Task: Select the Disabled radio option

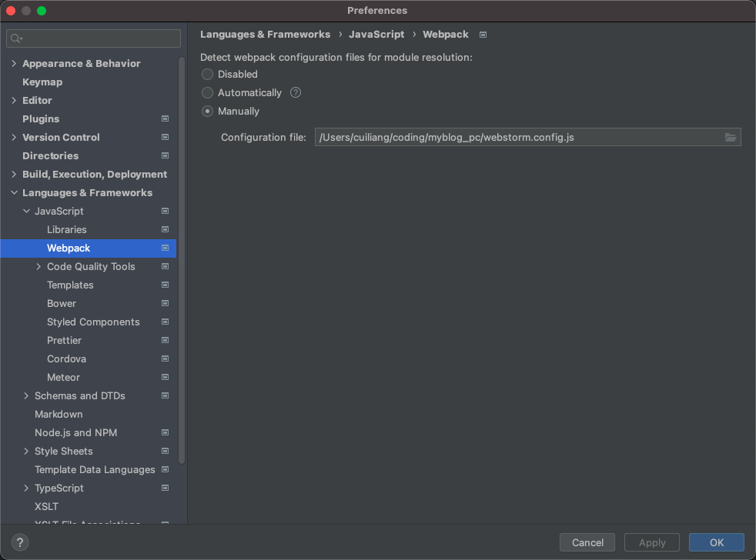Action: 207,74
